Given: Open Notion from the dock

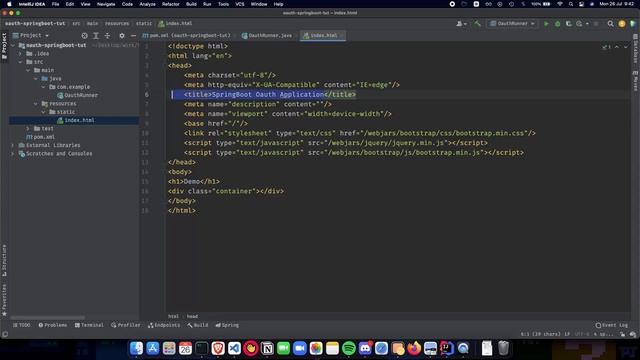Looking at the screenshot, I should point(267,348).
